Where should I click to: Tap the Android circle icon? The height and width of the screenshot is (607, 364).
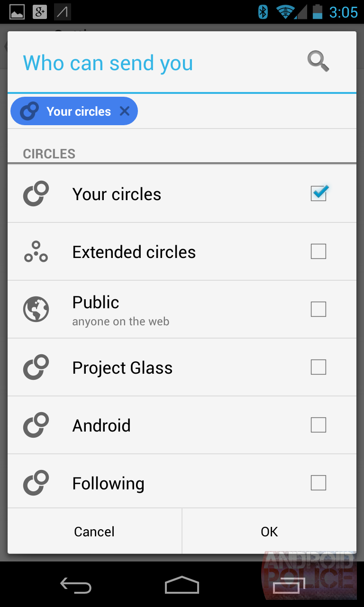point(36,425)
